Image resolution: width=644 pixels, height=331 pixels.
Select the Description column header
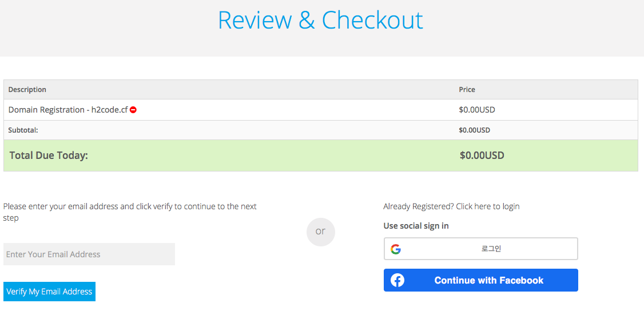(27, 90)
